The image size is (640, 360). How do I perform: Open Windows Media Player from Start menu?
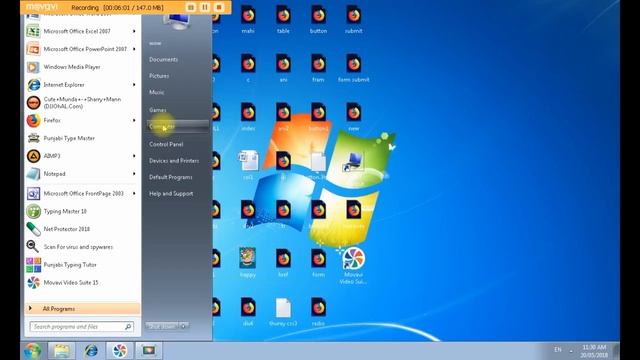point(82,67)
